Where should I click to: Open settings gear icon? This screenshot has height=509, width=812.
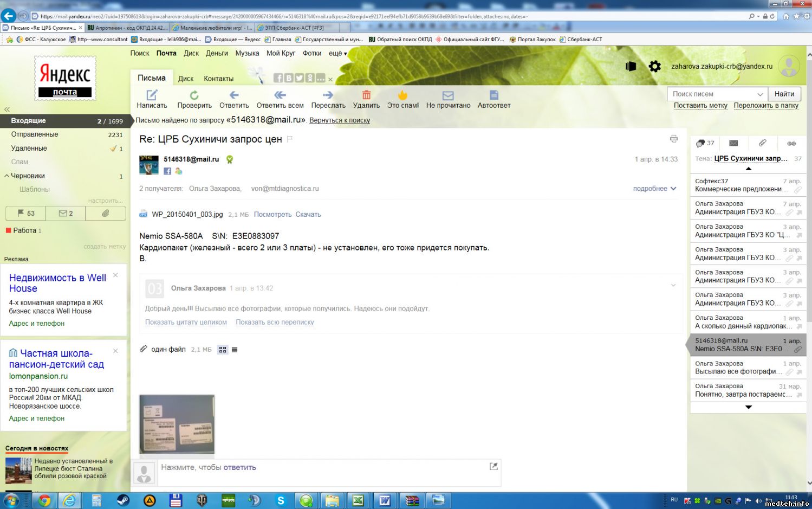pos(654,67)
